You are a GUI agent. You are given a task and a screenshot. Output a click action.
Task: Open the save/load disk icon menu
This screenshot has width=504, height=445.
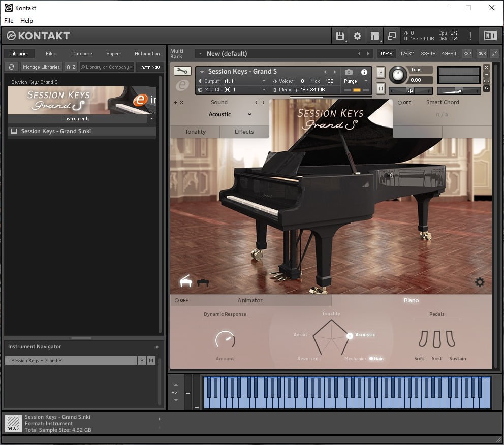coord(340,36)
